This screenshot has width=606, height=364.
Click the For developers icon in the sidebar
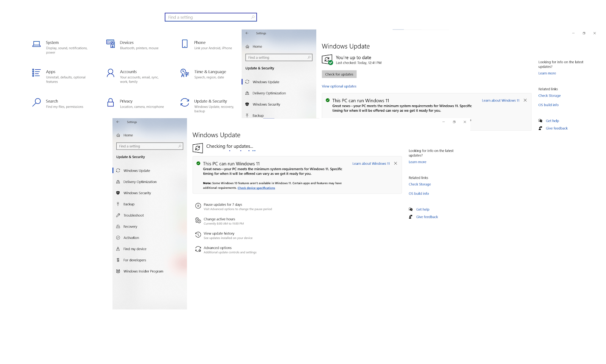coord(118,260)
